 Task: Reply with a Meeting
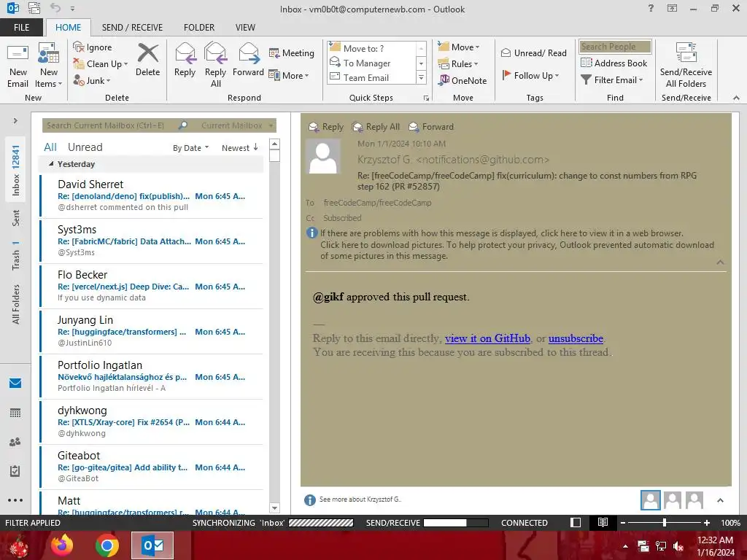[292, 52]
